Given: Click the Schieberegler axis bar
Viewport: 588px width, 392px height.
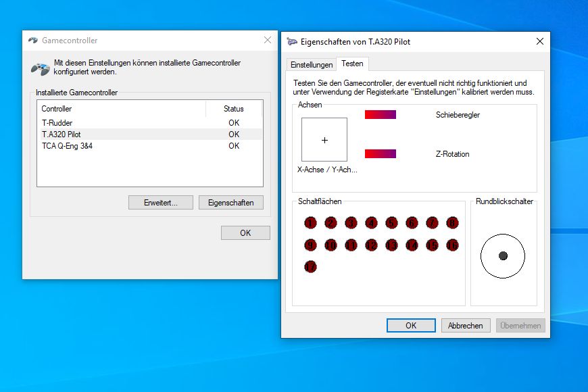Looking at the screenshot, I should tap(380, 115).
